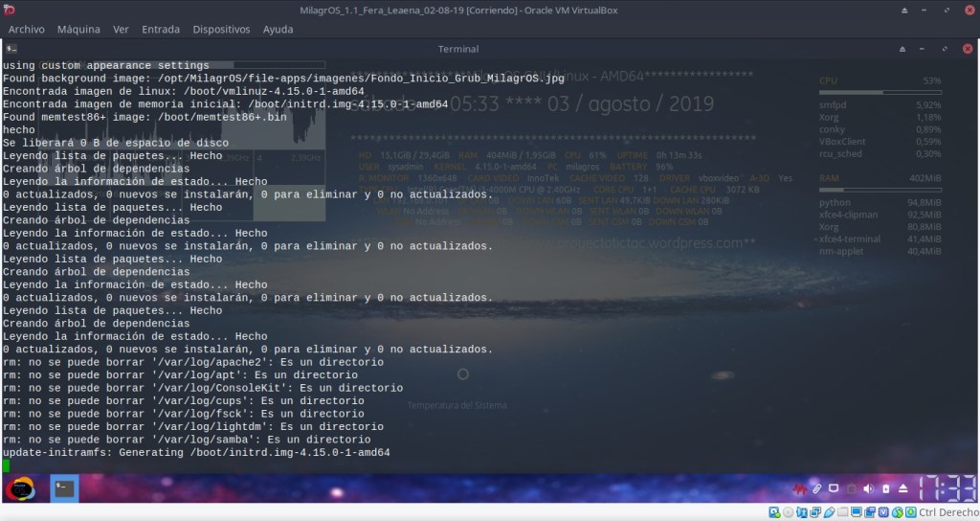
Task: Click the 'Found memtest86+ image' line
Action: coord(145,117)
